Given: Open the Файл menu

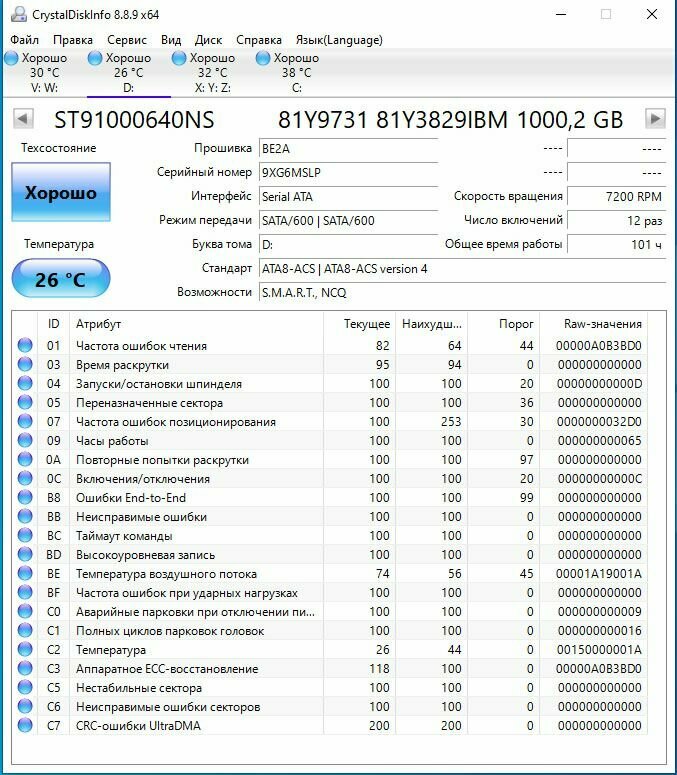Looking at the screenshot, I should click(24, 40).
